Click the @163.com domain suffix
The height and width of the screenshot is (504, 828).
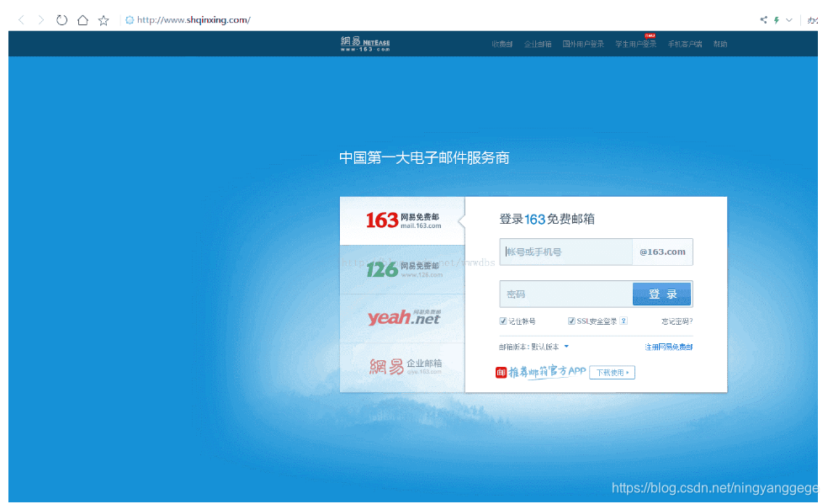click(663, 252)
